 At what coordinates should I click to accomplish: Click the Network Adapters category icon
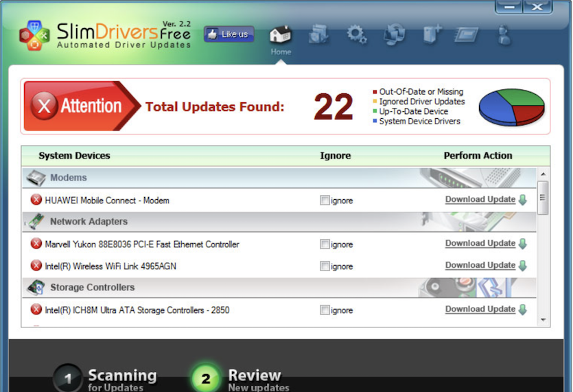(x=36, y=222)
